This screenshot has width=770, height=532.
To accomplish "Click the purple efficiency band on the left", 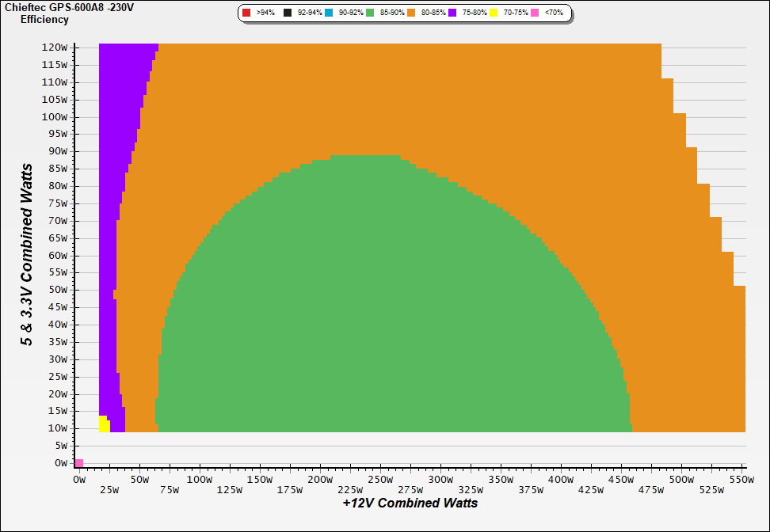I will [109, 237].
